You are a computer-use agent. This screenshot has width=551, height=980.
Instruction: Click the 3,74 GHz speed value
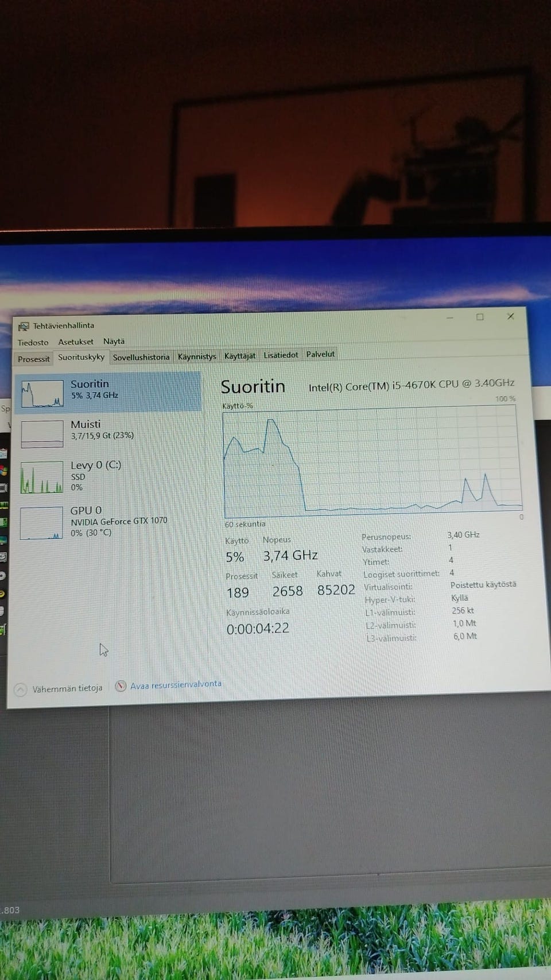(290, 556)
